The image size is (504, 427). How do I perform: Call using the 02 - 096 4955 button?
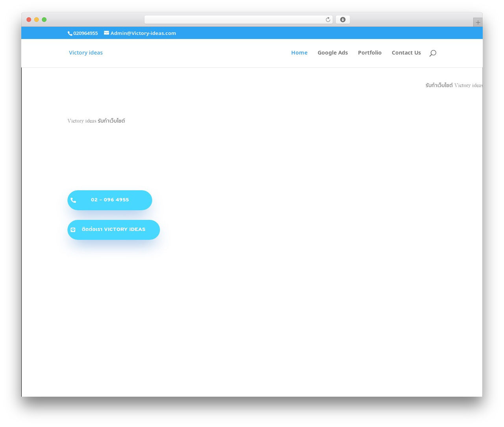[x=110, y=200]
